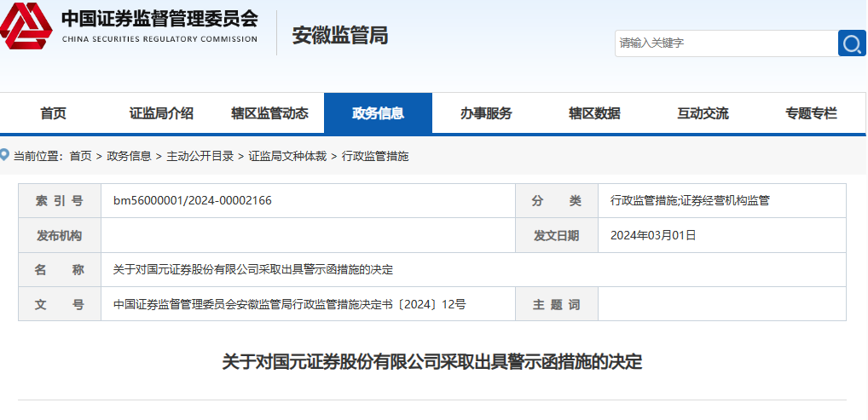Click the 安徽监管局 header title

pos(340,36)
